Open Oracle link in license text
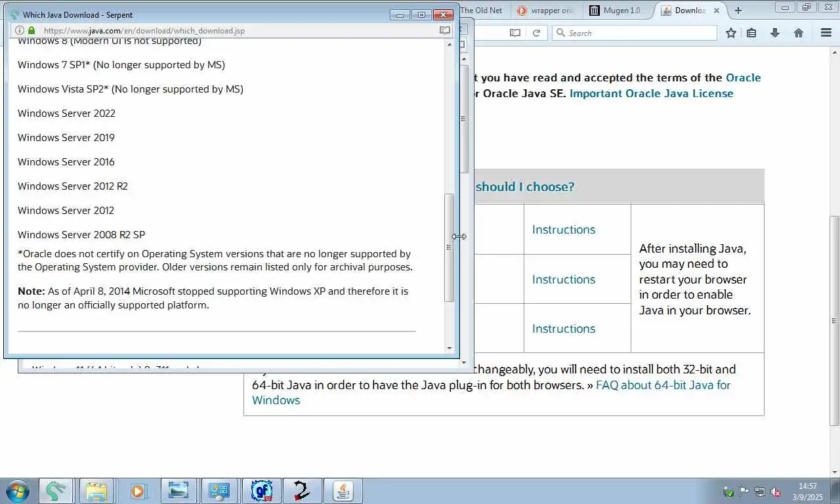The height and width of the screenshot is (504, 840). click(x=743, y=77)
